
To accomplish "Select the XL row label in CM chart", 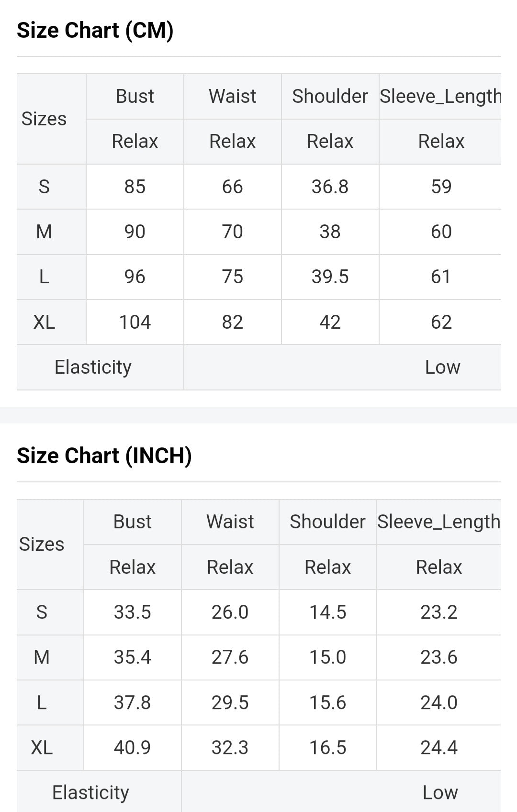I will coord(44,322).
